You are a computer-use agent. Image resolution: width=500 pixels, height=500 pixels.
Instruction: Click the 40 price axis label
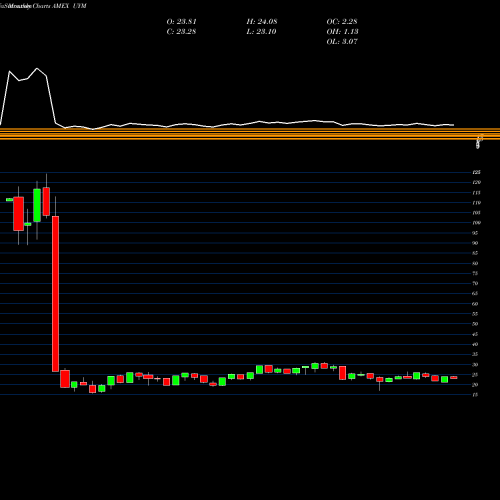(475, 344)
